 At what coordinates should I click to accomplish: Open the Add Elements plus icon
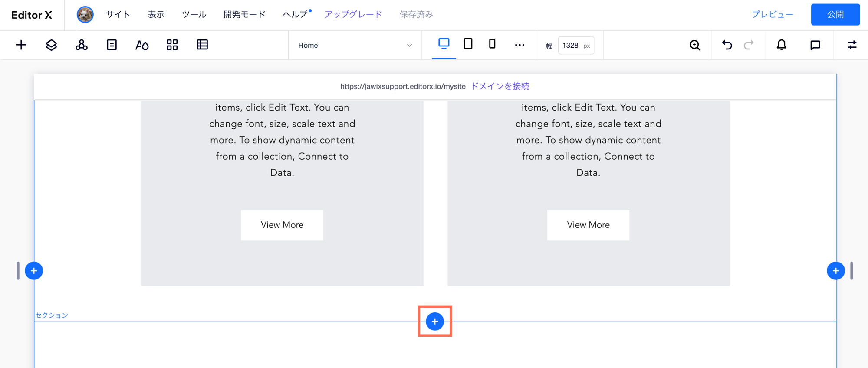click(21, 45)
